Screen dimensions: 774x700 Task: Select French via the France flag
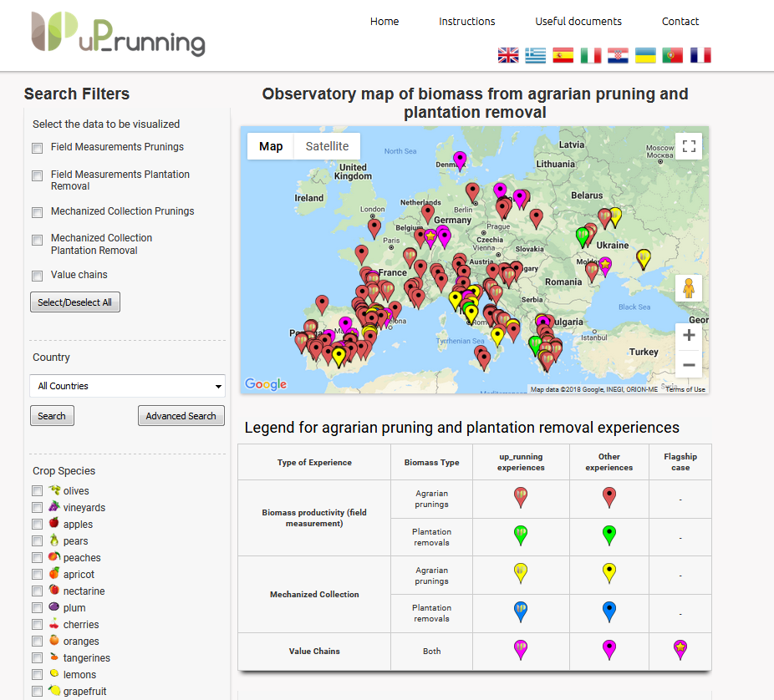[x=700, y=55]
